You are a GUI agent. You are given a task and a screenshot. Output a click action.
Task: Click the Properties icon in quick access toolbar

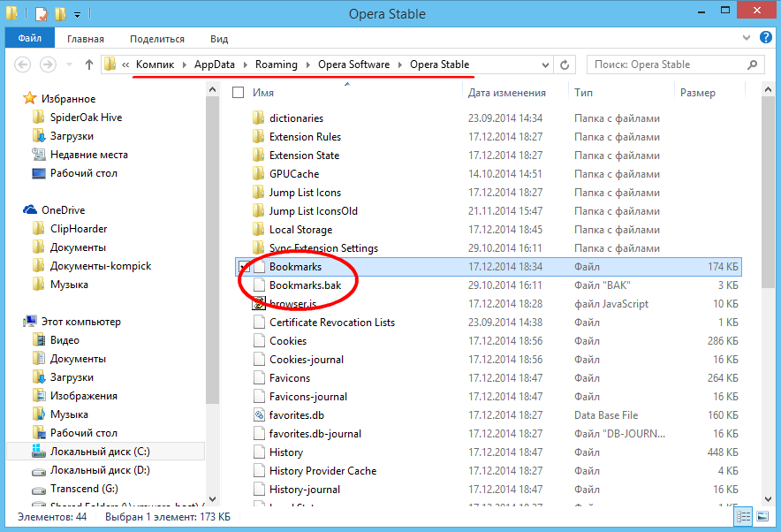tap(42, 14)
